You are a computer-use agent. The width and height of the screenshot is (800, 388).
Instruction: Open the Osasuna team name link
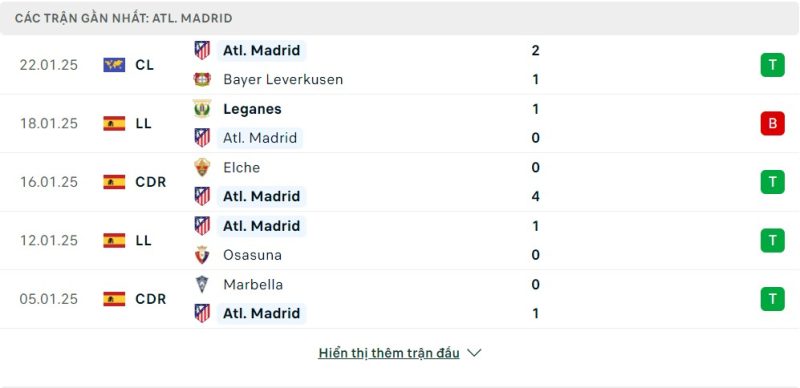(x=252, y=255)
